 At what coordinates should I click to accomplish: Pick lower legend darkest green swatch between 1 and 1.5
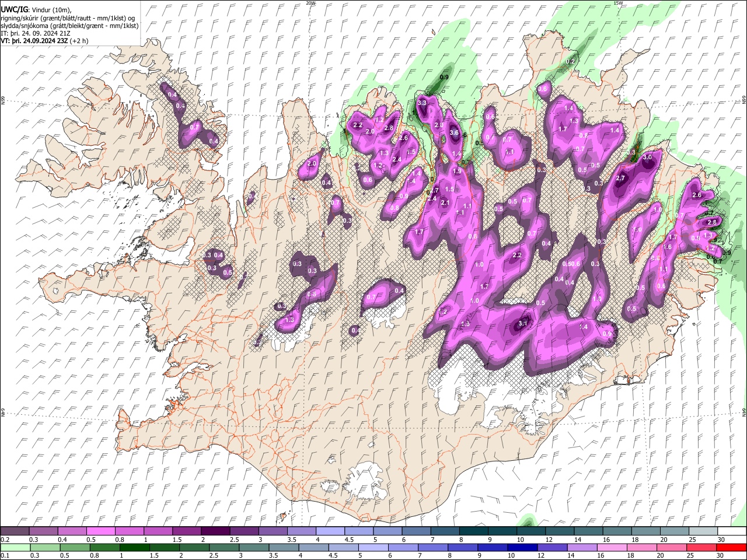point(135,547)
